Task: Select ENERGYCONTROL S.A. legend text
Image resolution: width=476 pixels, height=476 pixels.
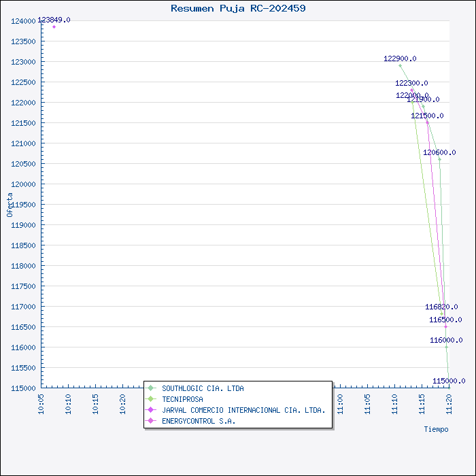Action: [x=199, y=421]
